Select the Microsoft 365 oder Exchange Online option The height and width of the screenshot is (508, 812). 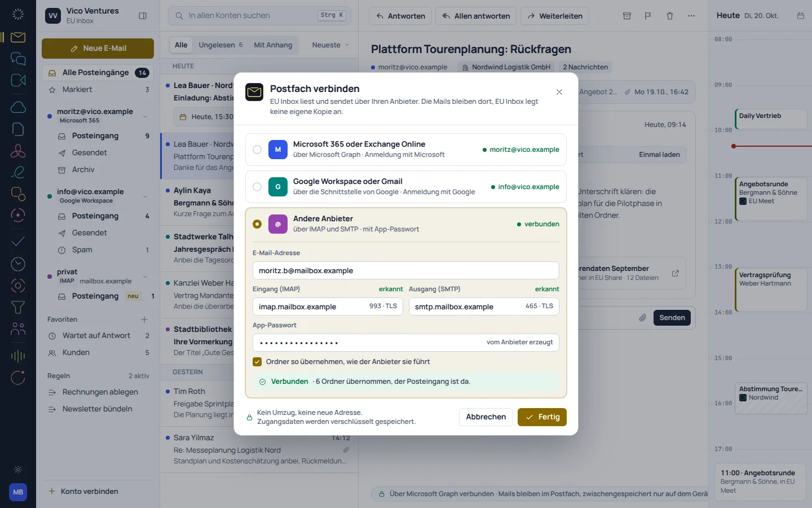(406, 150)
